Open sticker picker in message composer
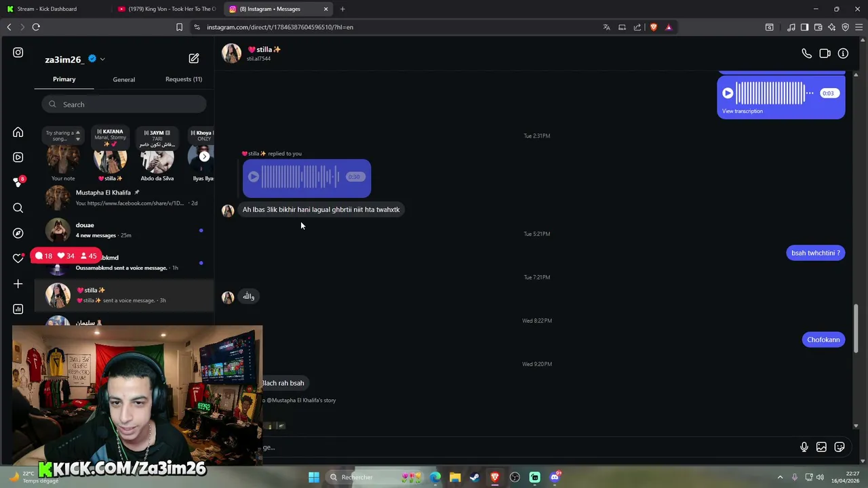The height and width of the screenshot is (488, 868). click(x=840, y=447)
